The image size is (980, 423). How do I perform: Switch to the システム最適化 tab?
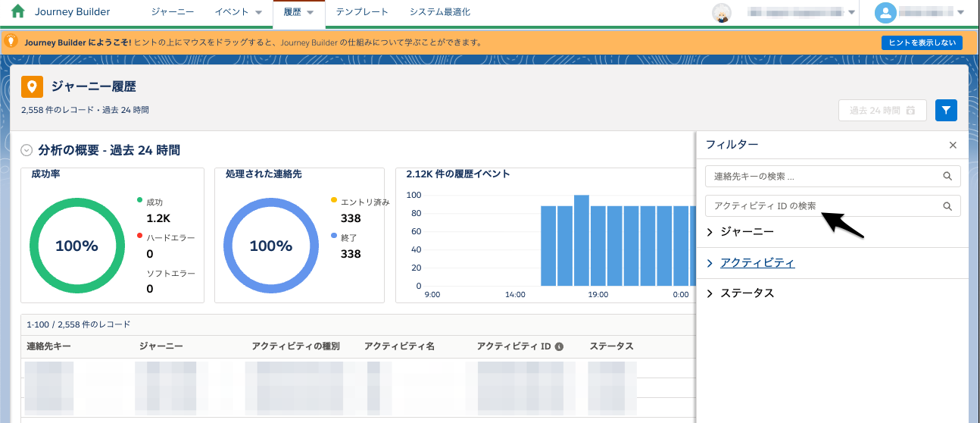pyautogui.click(x=440, y=12)
